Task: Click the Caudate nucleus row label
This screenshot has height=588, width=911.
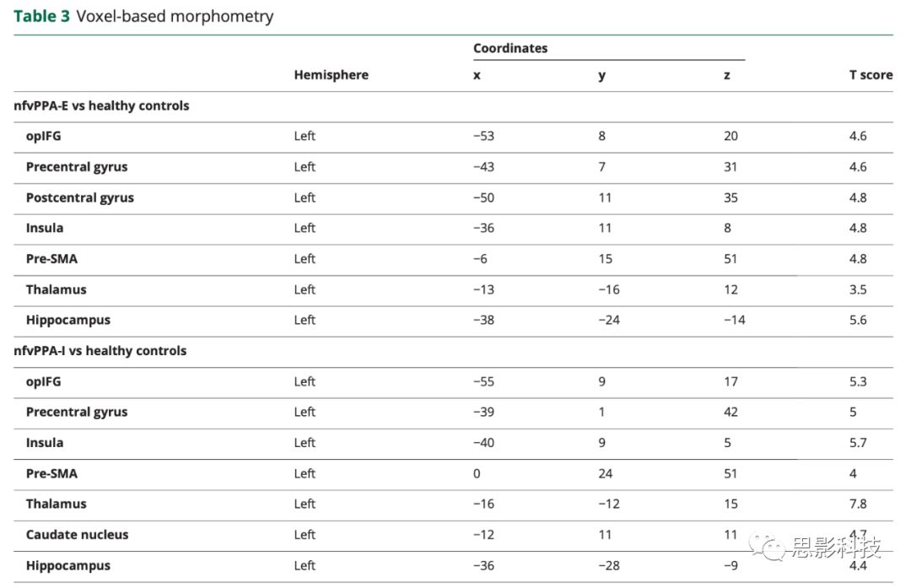Action: click(x=77, y=535)
